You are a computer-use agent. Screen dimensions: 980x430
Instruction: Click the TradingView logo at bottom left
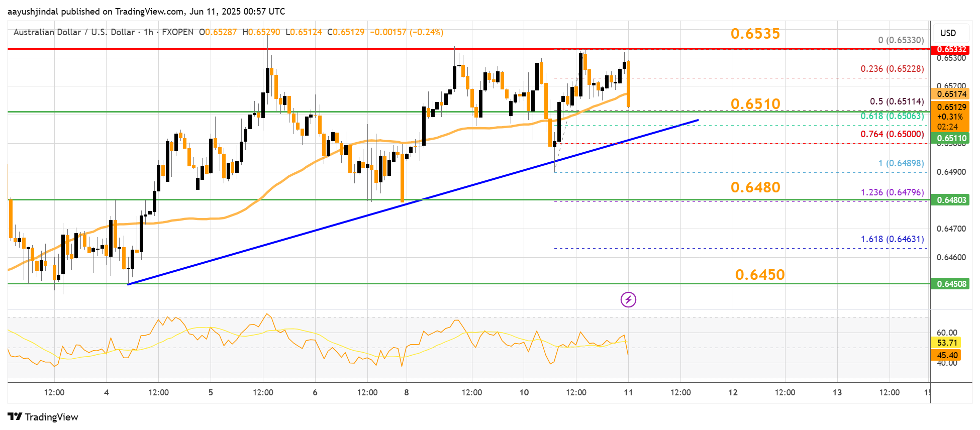pyautogui.click(x=43, y=417)
